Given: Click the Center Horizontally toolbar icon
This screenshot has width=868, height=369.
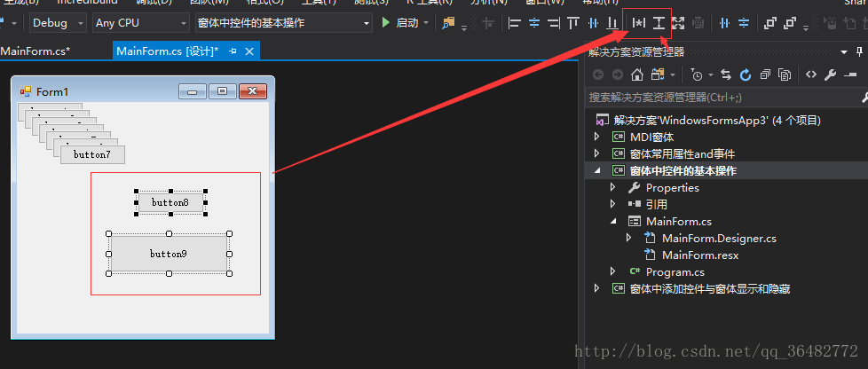Looking at the screenshot, I should click(724, 23).
